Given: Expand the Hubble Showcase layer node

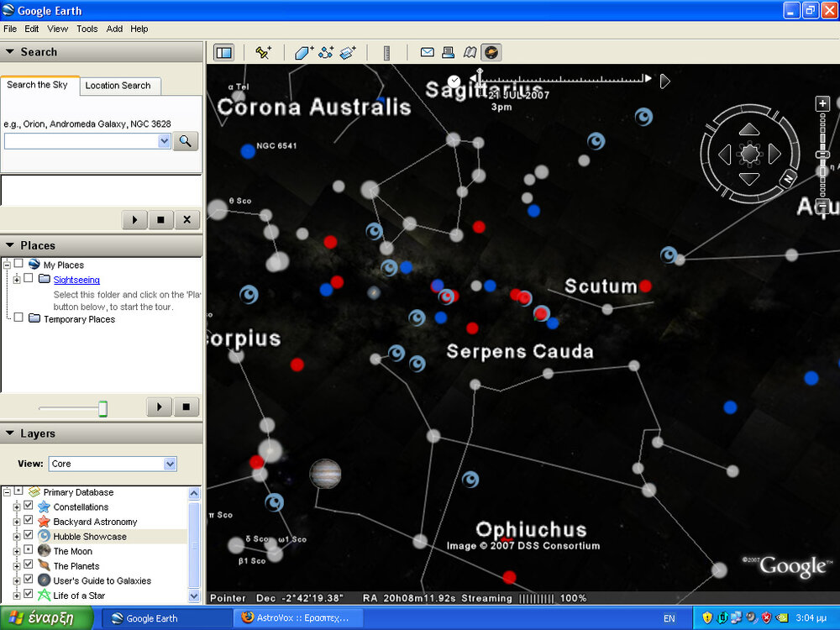Looking at the screenshot, I should (17, 536).
